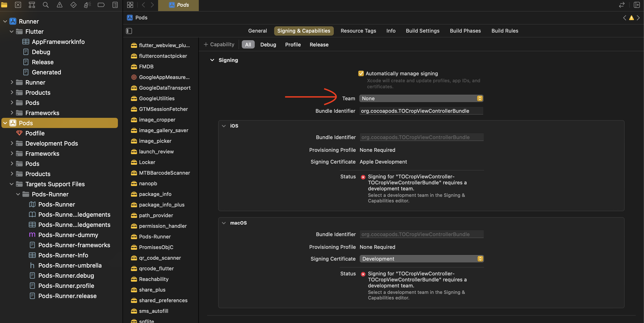Screen dimensions: 644x323
Task: Open the Pods-Runner-umbrella header file
Action: 70,265
